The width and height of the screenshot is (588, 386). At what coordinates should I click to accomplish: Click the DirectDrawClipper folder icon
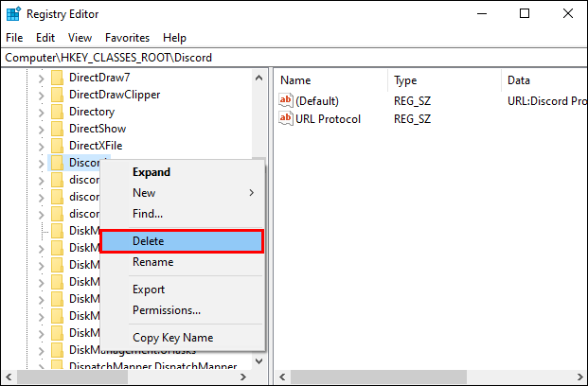coord(57,95)
